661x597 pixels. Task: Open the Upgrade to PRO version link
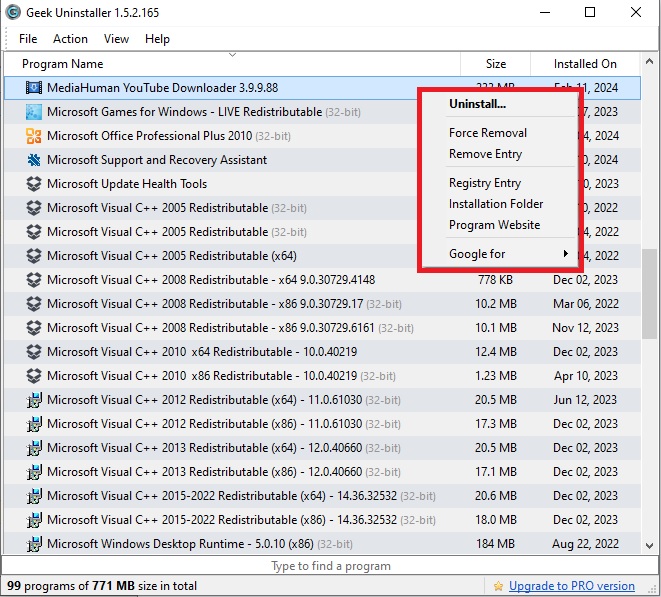[x=571, y=586]
